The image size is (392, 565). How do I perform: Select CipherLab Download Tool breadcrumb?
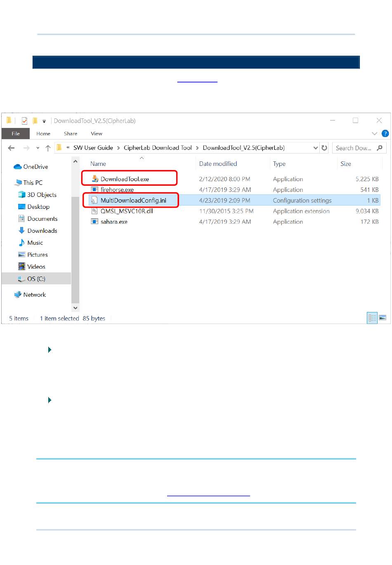(x=158, y=148)
